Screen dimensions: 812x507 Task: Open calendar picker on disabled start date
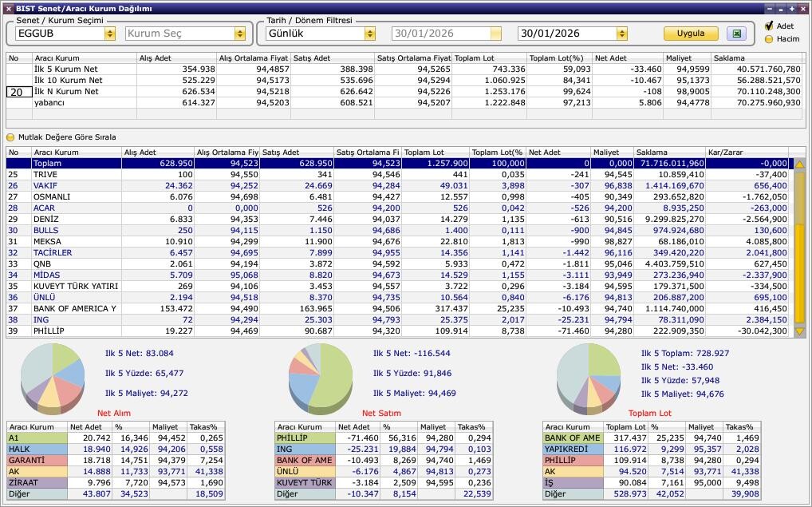tap(495, 34)
